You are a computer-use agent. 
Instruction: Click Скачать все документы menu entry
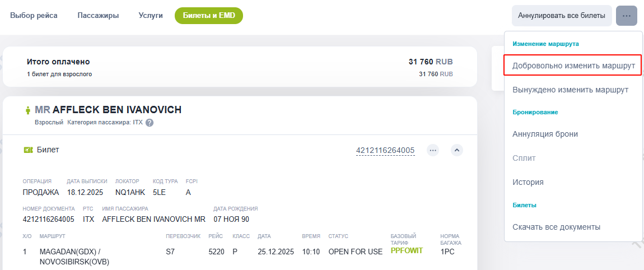tap(556, 227)
